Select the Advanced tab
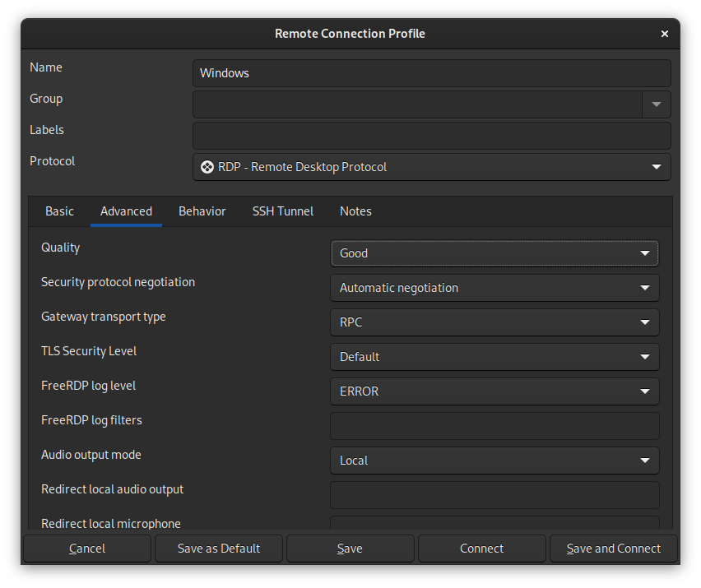701x588 pixels. coord(126,211)
